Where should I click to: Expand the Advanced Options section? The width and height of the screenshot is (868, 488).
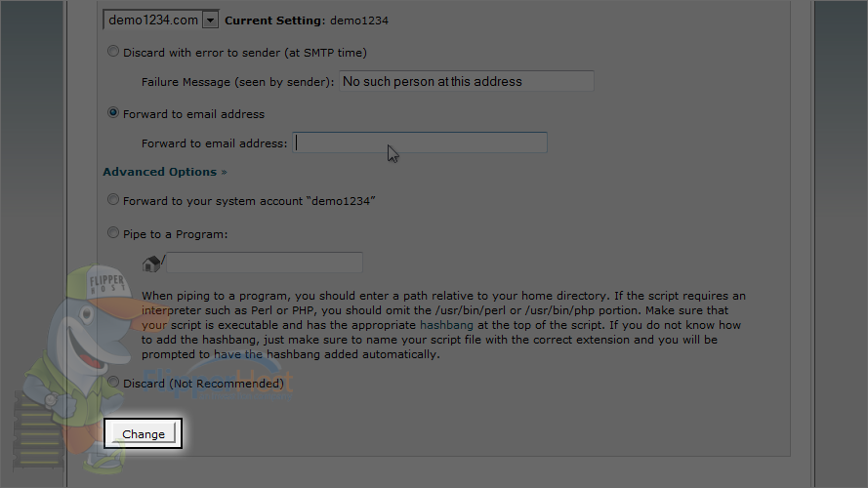click(x=165, y=172)
